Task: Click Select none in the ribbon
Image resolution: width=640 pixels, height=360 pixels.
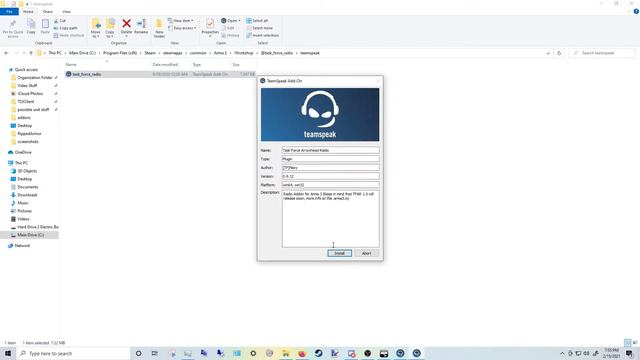Action: (x=259, y=28)
